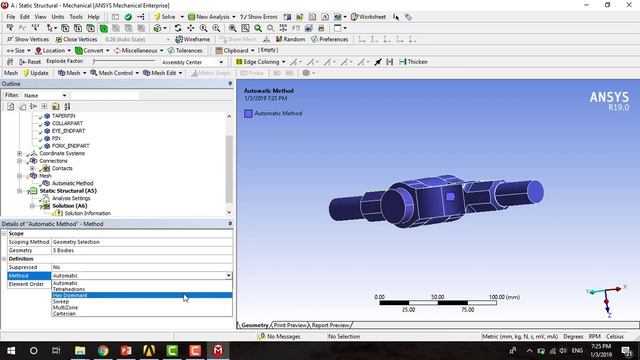Open PowerPoint from the taskbar

pyautogui.click(x=126, y=351)
